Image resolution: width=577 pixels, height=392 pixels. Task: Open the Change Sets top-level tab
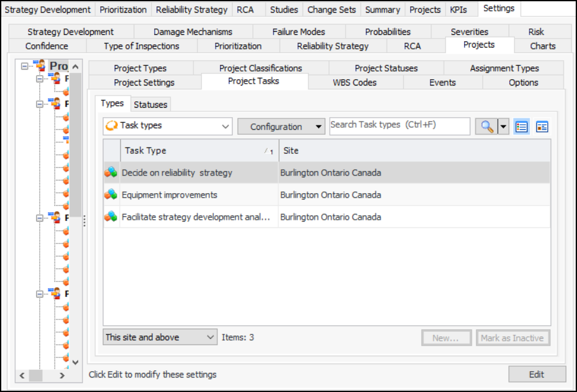coord(332,9)
